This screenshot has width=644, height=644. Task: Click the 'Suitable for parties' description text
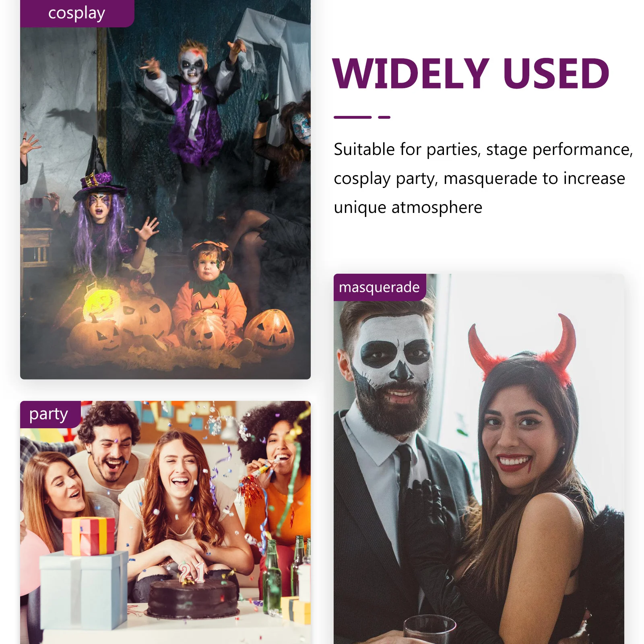[483, 178]
